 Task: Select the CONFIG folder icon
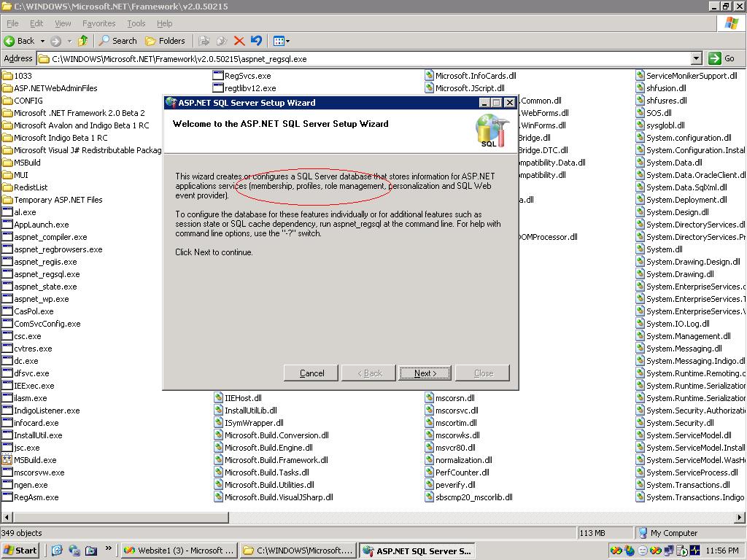click(7, 101)
